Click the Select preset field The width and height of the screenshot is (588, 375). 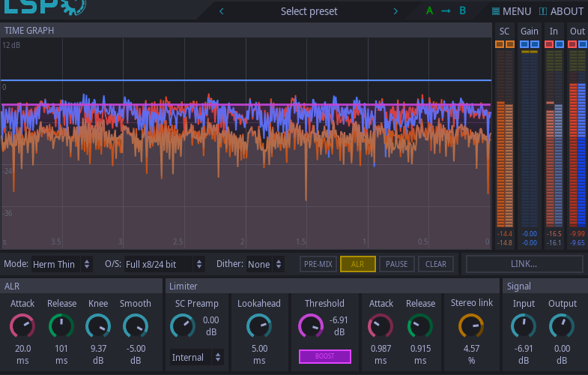(x=309, y=11)
